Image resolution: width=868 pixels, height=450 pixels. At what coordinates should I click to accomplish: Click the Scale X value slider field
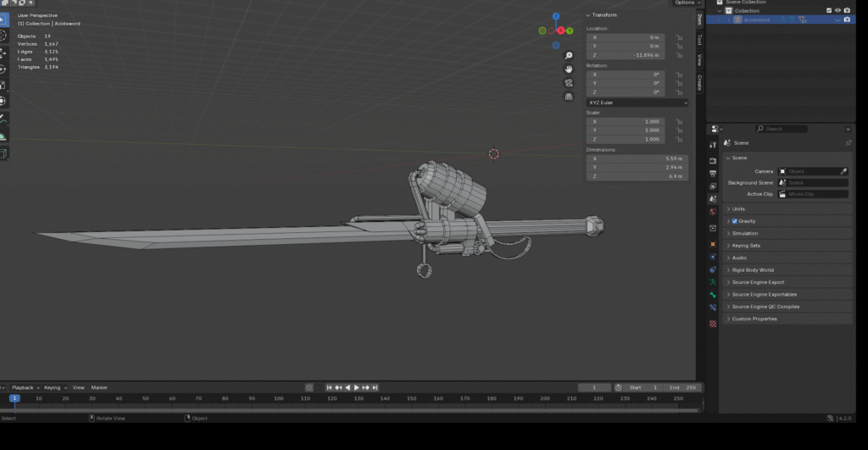pyautogui.click(x=626, y=121)
